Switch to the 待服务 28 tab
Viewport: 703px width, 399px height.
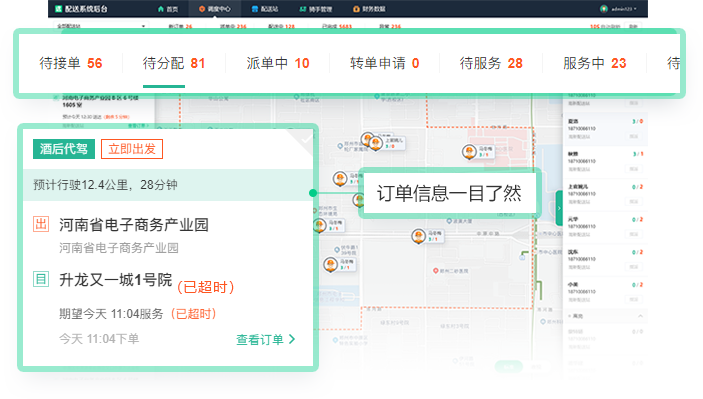491,63
